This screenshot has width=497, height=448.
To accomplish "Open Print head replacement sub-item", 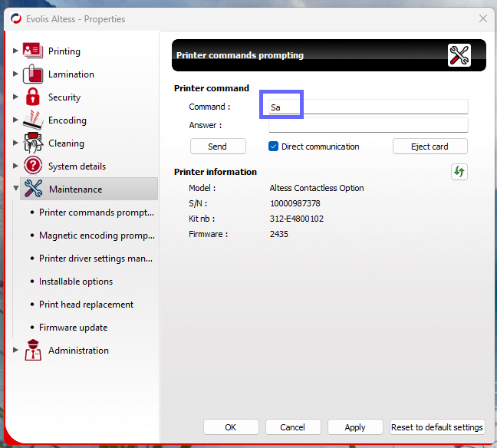I will (86, 305).
